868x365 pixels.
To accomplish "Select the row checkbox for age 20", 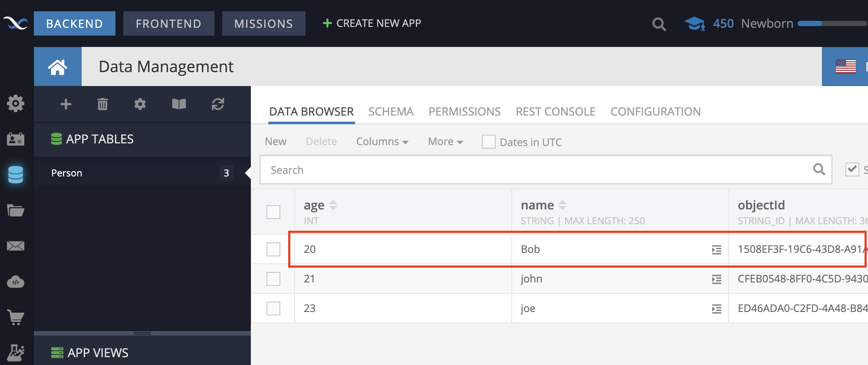I will click(273, 249).
